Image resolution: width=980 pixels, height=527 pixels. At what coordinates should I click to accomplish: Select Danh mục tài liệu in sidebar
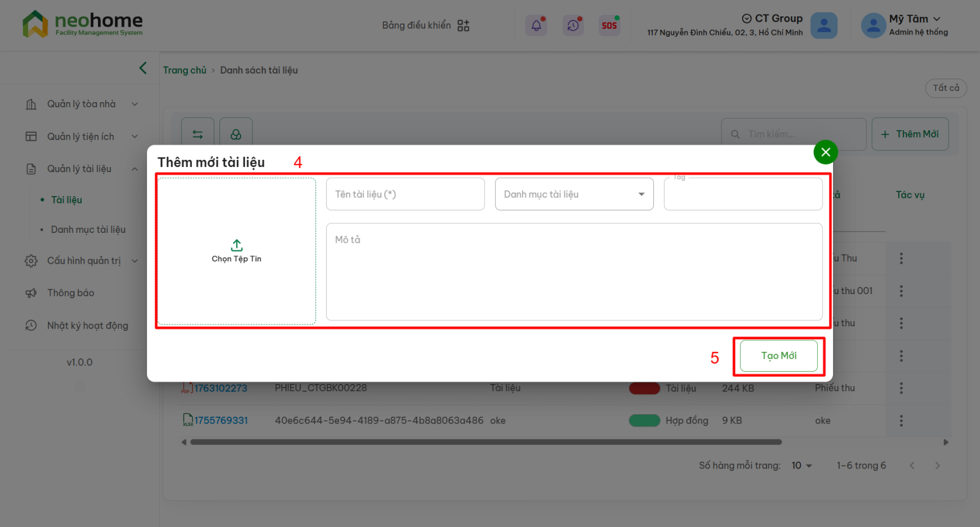(88, 230)
